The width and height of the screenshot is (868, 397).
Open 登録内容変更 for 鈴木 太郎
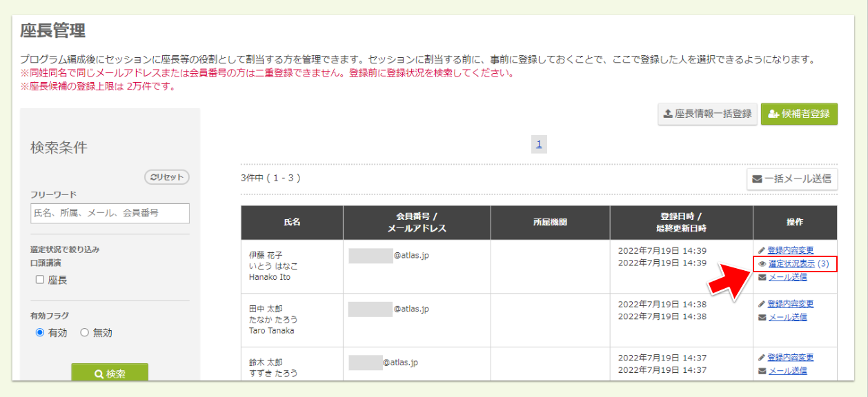790,357
